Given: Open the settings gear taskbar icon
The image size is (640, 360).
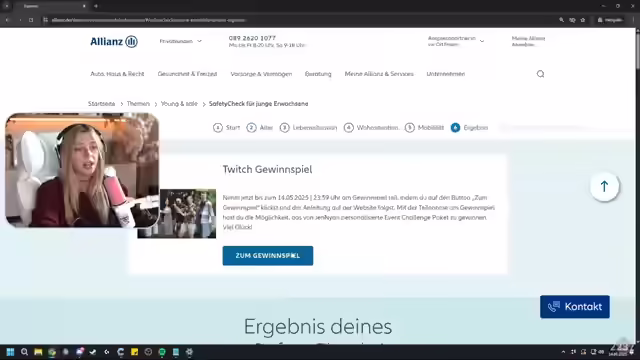Looking at the screenshot, I should [189, 352].
